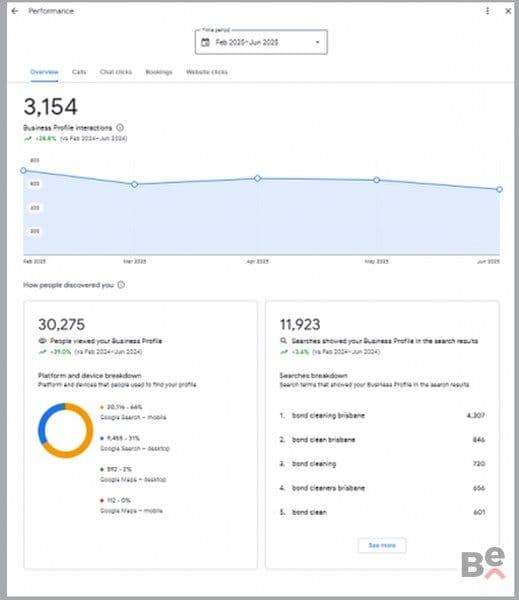This screenshot has width=519, height=600.
Task: Switch to the Calls tab
Action: pos(79,72)
